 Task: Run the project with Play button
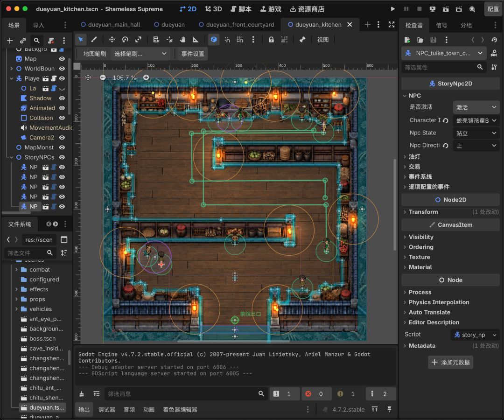(393, 9)
